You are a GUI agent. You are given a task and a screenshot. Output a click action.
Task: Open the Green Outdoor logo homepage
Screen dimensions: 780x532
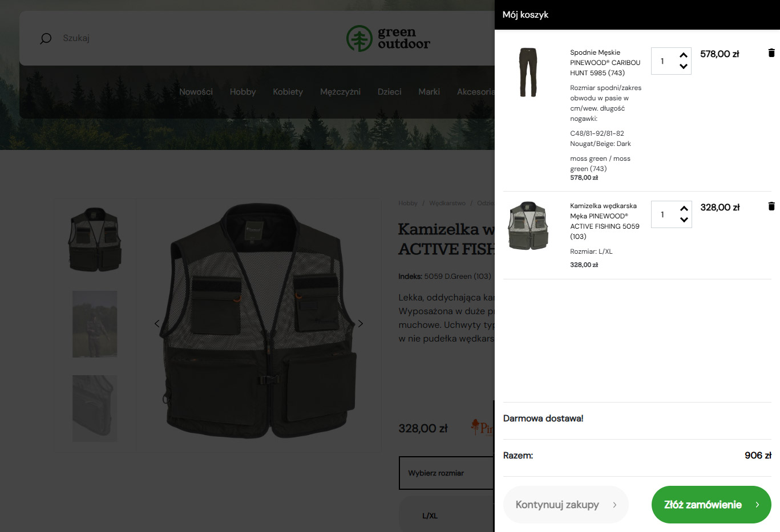[388, 38]
